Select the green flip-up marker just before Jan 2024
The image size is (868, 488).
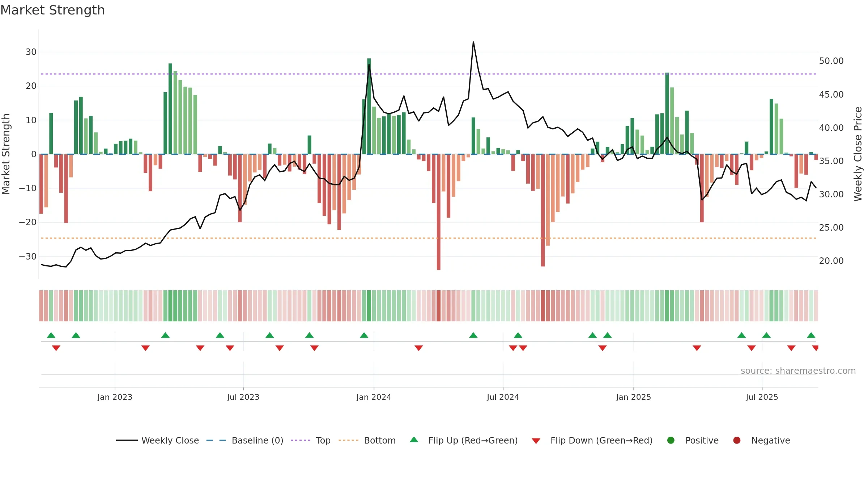[364, 335]
